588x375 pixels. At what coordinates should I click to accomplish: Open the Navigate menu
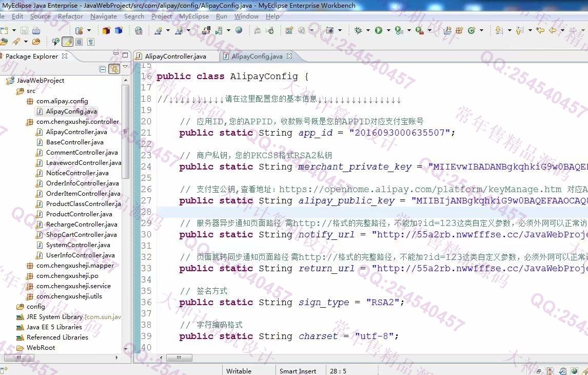coord(104,16)
